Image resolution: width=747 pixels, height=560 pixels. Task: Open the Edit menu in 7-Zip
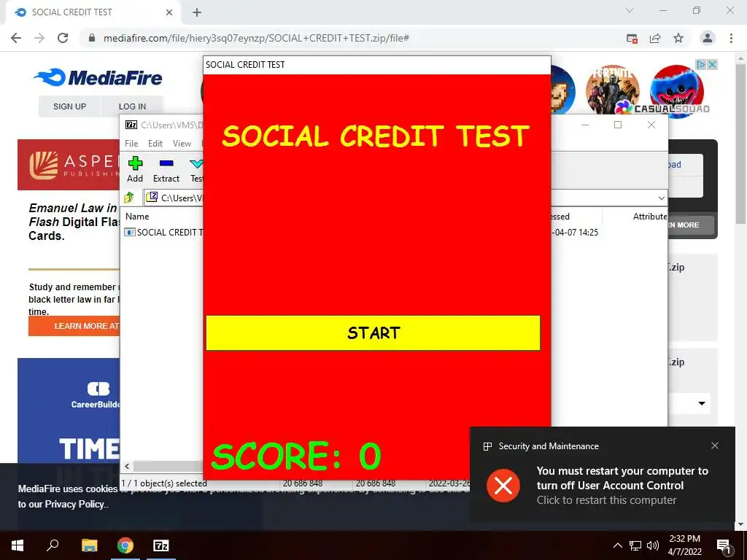click(x=155, y=144)
